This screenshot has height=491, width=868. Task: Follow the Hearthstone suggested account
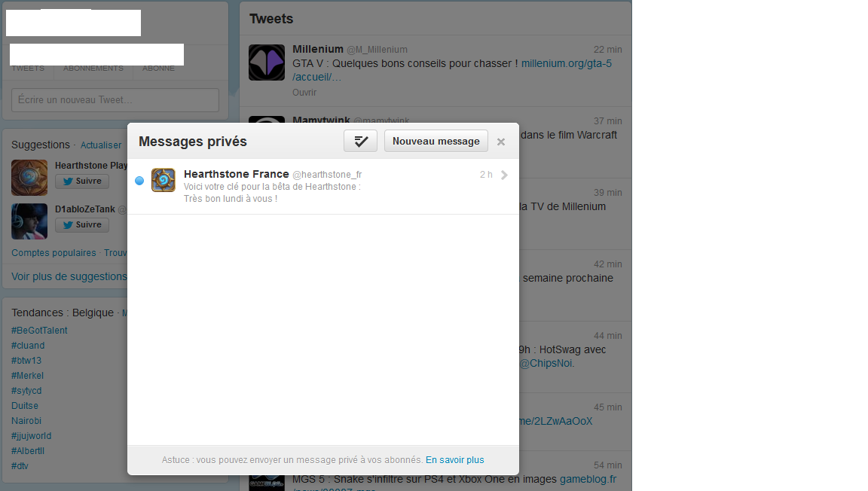(x=82, y=181)
